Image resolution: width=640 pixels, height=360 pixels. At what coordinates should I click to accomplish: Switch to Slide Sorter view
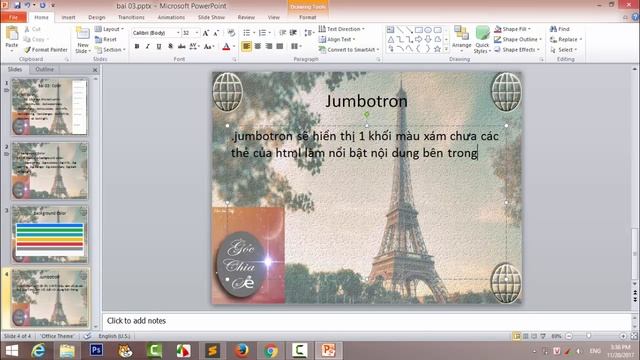click(x=525, y=336)
